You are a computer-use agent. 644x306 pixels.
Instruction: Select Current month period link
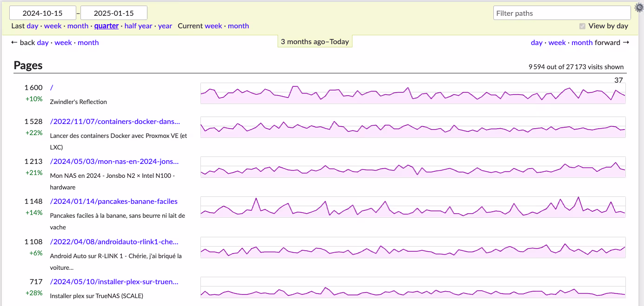click(x=239, y=26)
